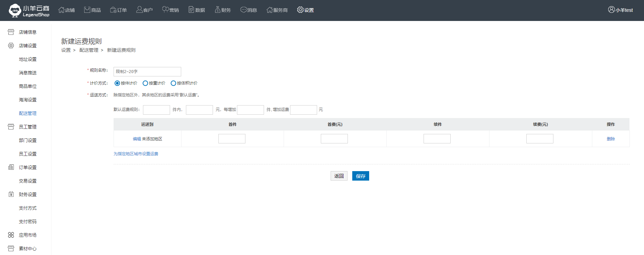Select the 按体积计价 radio button

(x=173, y=83)
